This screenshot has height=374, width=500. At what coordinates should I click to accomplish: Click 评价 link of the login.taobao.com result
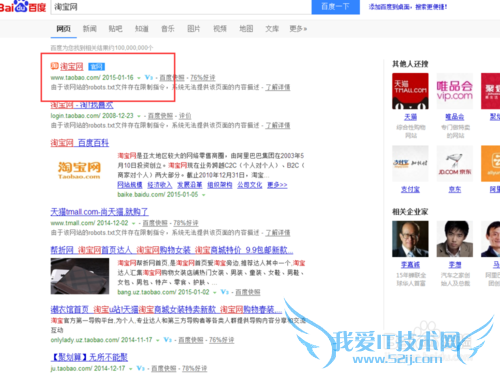coord(185,116)
